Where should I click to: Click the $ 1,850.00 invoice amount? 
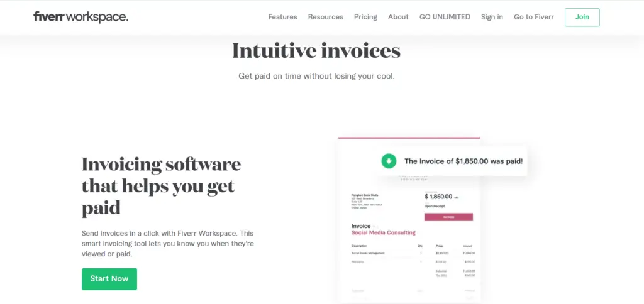[x=438, y=197]
